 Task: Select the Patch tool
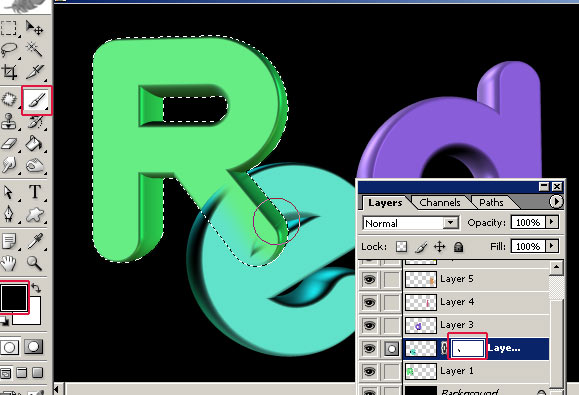(x=9, y=99)
